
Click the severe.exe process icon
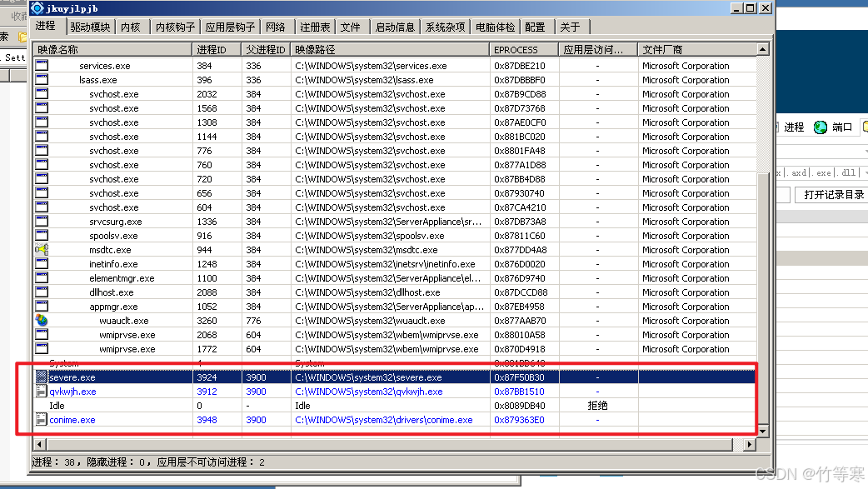pyautogui.click(x=42, y=377)
